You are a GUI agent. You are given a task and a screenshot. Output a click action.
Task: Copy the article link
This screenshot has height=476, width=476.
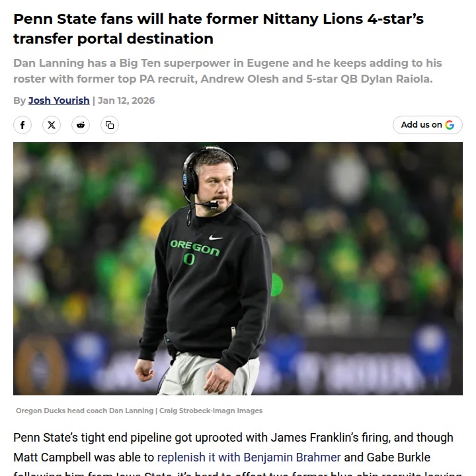click(110, 125)
